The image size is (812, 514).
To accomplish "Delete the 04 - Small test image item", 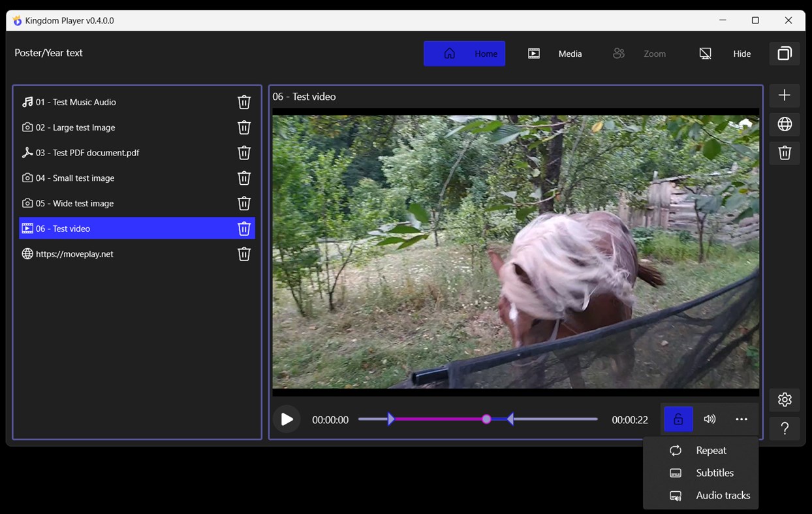I will [244, 178].
